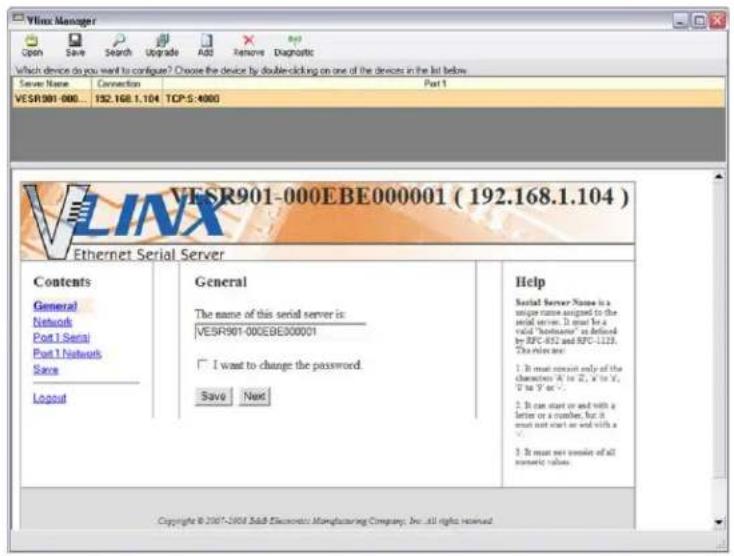Image resolution: width=734 pixels, height=556 pixels.
Task: Click the Server Name column header
Action: (x=51, y=84)
